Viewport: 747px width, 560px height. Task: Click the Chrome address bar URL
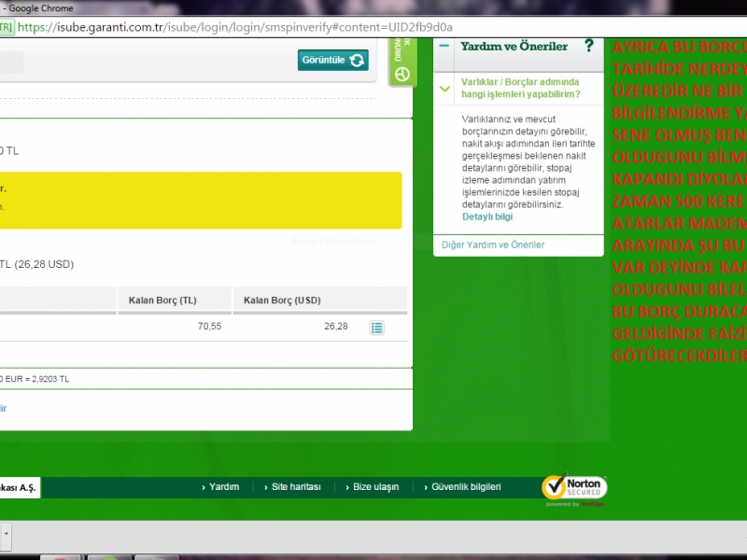(x=233, y=27)
